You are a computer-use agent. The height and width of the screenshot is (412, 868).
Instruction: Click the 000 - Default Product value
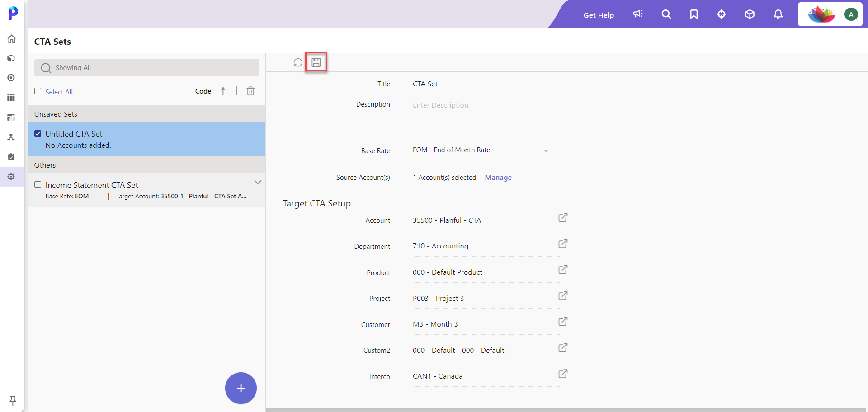[x=447, y=272]
